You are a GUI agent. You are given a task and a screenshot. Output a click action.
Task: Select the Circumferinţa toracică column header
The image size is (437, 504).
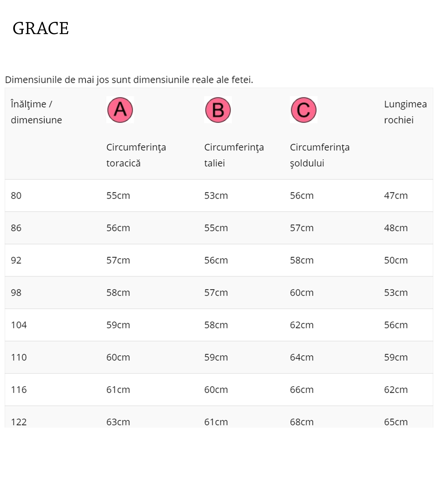pos(136,155)
